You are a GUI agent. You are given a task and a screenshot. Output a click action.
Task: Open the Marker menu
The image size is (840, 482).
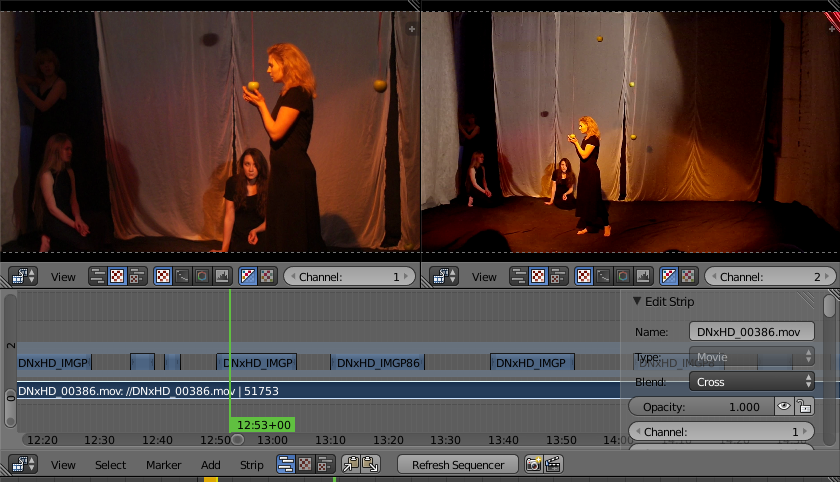click(163, 465)
